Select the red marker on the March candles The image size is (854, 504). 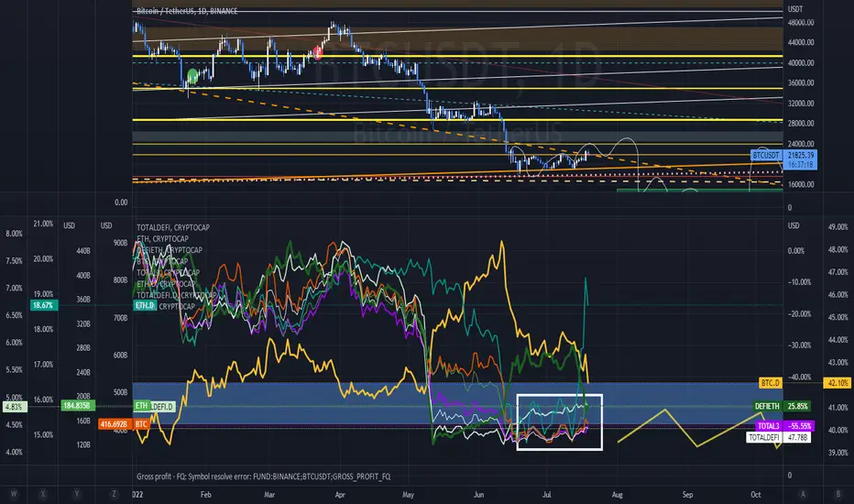point(318,52)
